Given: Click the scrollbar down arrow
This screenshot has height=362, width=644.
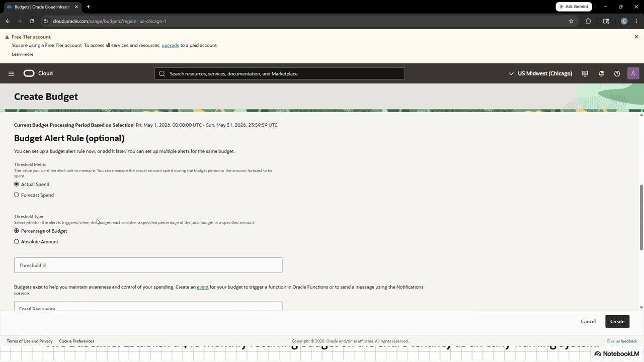Looking at the screenshot, I should point(641,307).
